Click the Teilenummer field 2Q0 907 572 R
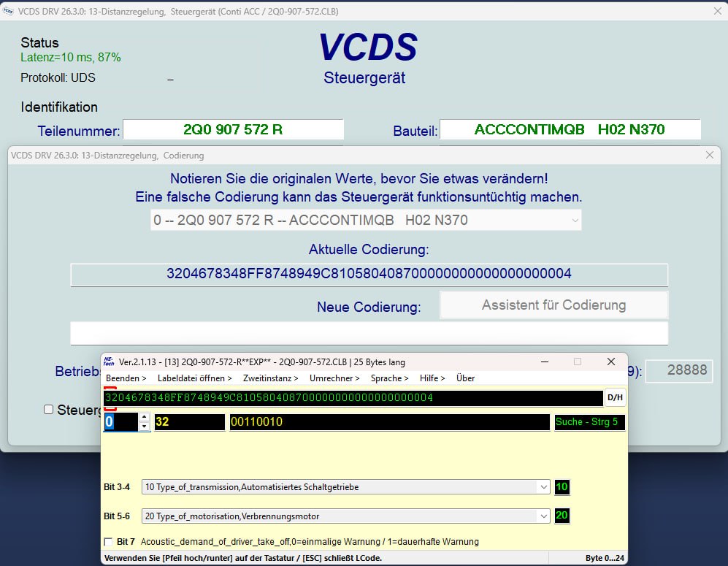The height and width of the screenshot is (566, 728). pos(233,129)
